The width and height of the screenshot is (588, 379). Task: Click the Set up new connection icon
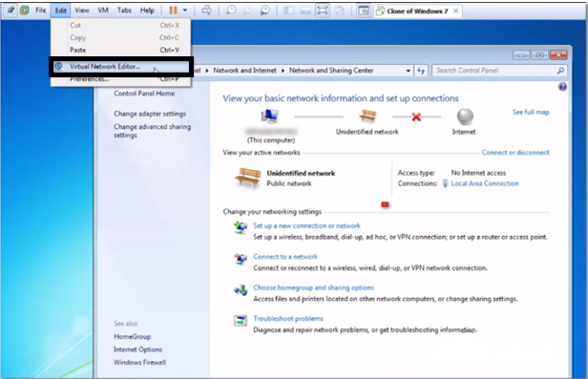click(x=241, y=227)
